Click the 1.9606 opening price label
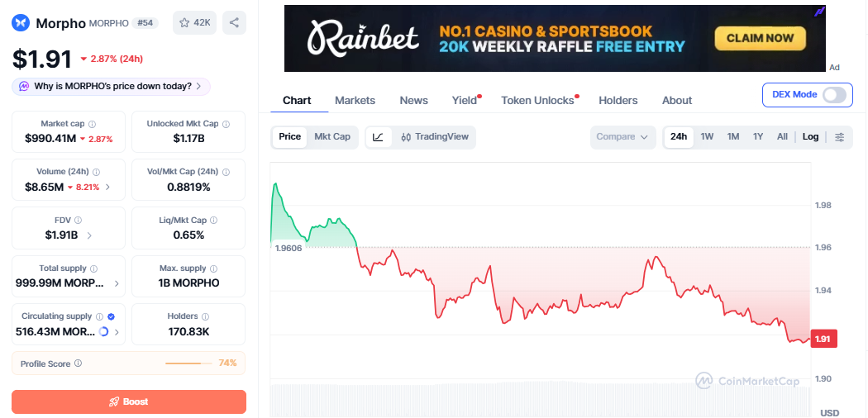This screenshot has height=418, width=868. (x=289, y=249)
